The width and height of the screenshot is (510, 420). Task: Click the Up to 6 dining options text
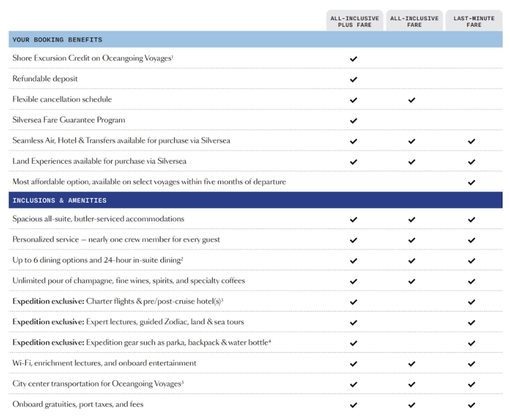(97, 260)
